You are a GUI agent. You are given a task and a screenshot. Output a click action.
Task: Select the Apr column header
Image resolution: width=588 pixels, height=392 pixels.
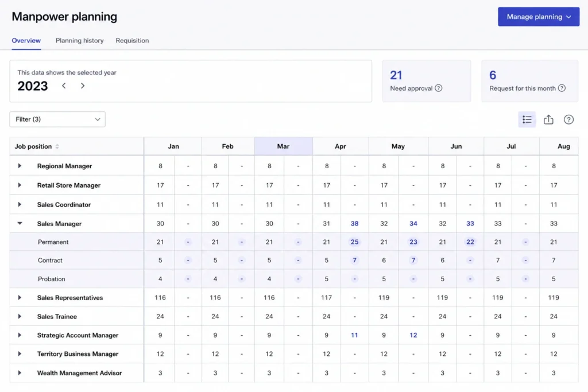point(340,146)
